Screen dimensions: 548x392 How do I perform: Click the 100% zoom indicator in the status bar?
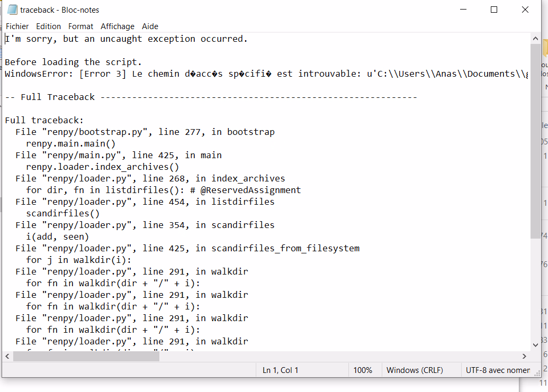click(363, 370)
